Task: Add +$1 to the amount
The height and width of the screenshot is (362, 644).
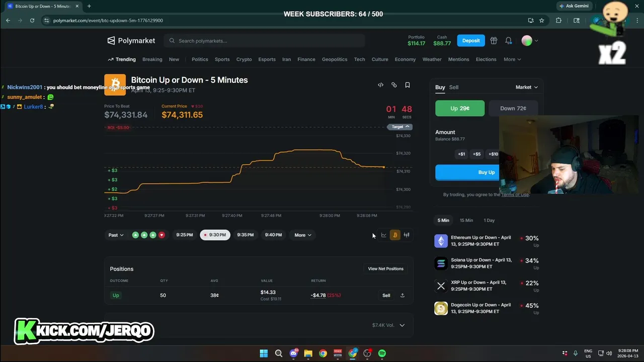Action: tap(461, 154)
